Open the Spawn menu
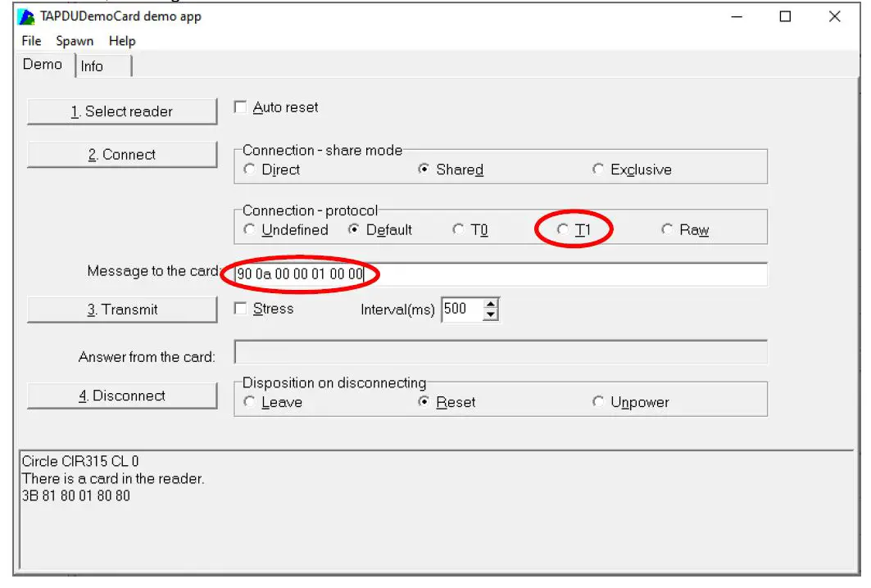 (75, 41)
